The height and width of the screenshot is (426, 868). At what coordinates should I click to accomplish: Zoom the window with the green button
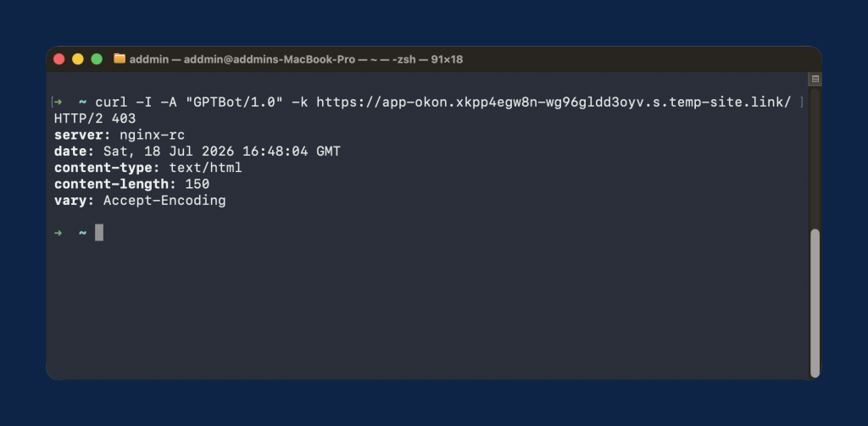(x=97, y=59)
